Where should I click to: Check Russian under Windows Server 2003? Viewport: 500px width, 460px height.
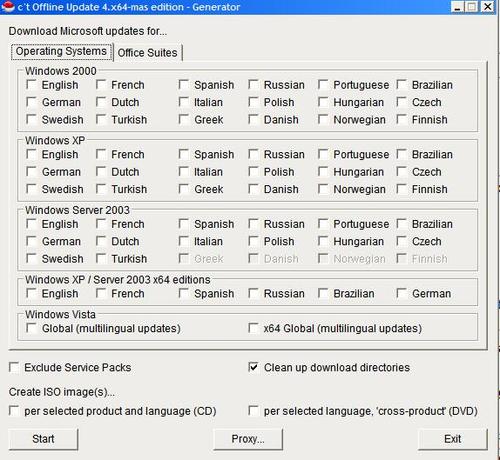tap(254, 224)
